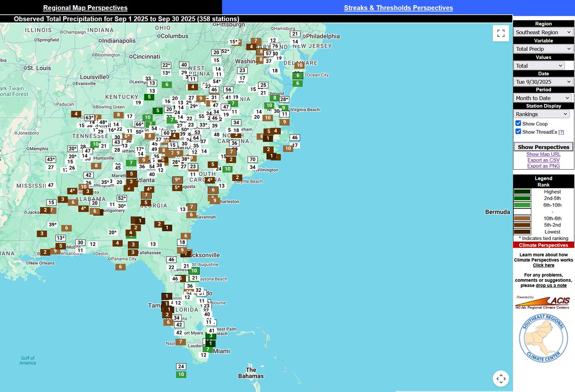Open the drop us a note link
The image size is (575, 392).
point(551,286)
